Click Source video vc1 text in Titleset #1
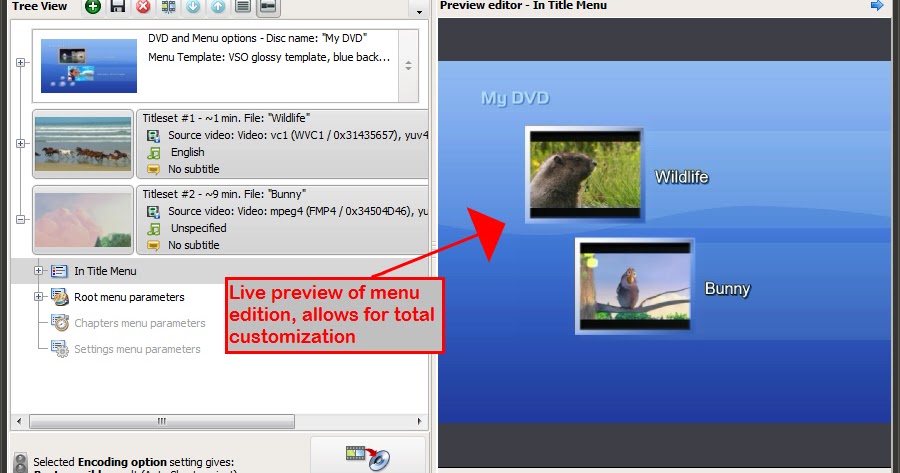The image size is (900, 473). (298, 135)
